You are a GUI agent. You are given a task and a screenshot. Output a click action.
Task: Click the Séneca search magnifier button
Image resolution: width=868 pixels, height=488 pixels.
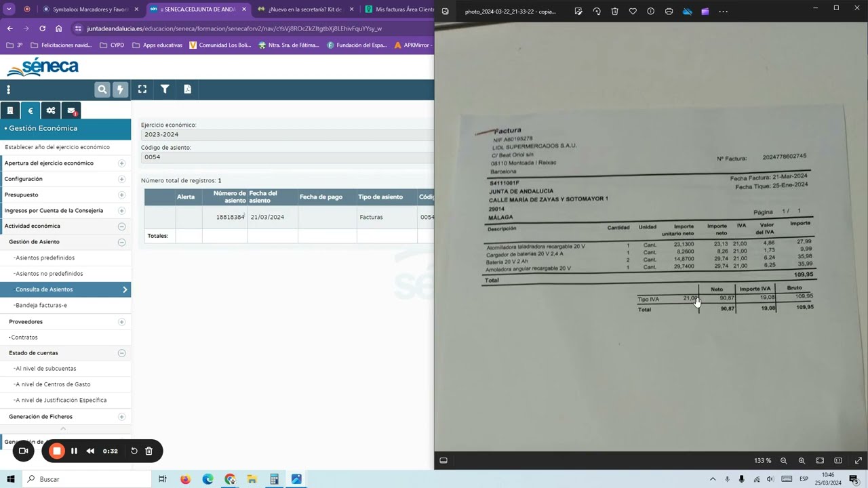[x=102, y=89]
